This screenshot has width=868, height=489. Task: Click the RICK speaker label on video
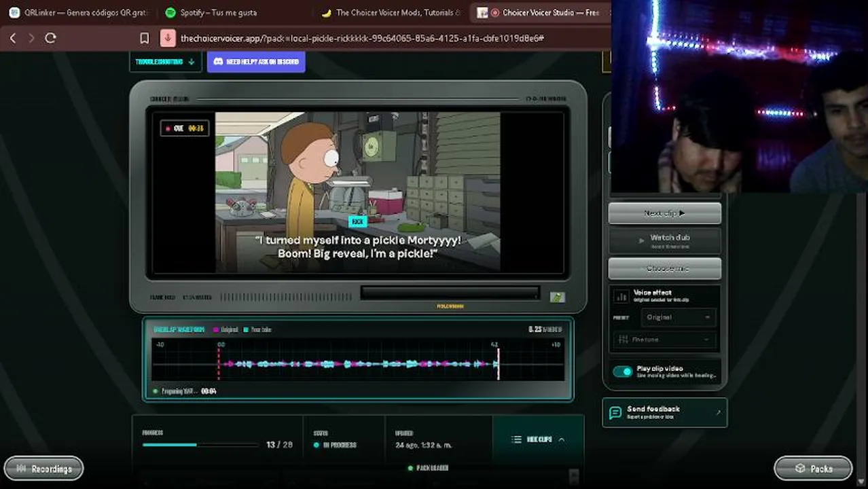(357, 221)
